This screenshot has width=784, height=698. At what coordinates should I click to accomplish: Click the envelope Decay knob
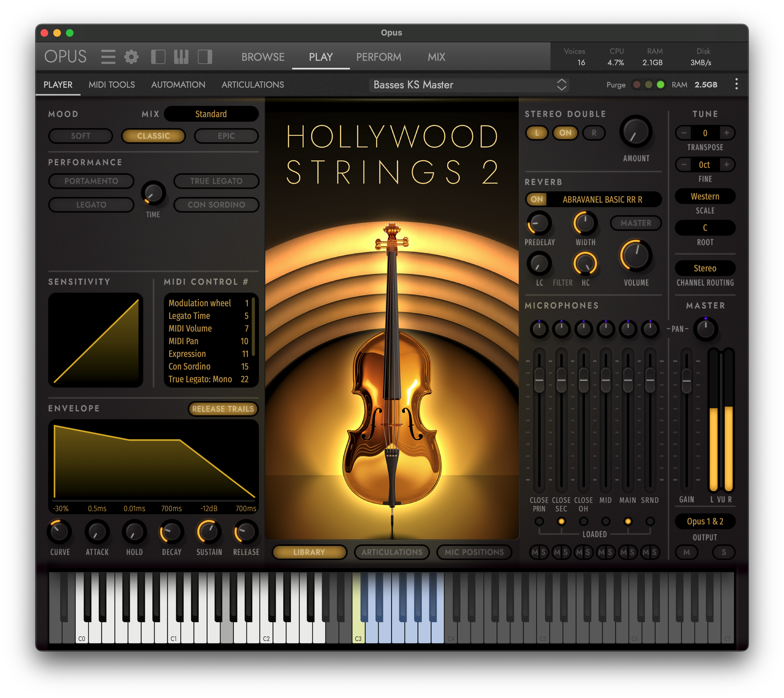(x=171, y=532)
